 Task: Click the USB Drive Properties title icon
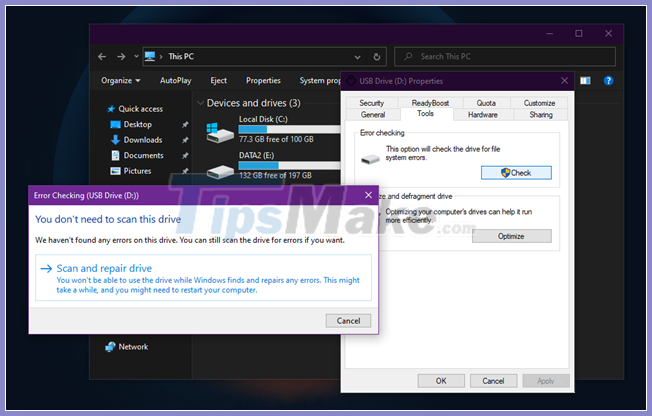(x=351, y=81)
